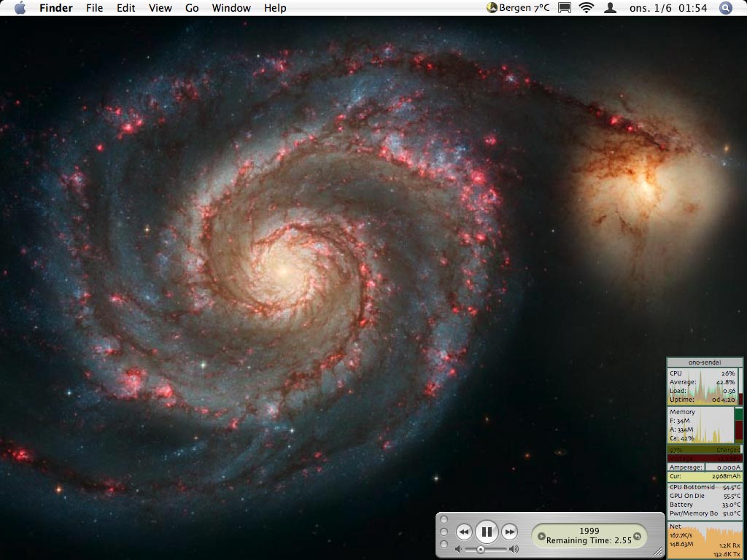This screenshot has height=560, width=747.
Task: Click the Load 0.56 line
Action: (703, 391)
